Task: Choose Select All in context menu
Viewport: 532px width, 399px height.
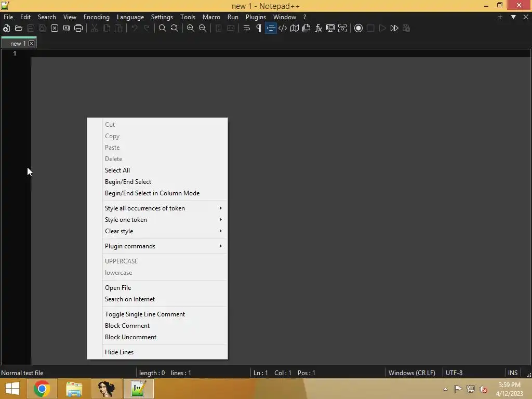Action: pyautogui.click(x=157, y=170)
